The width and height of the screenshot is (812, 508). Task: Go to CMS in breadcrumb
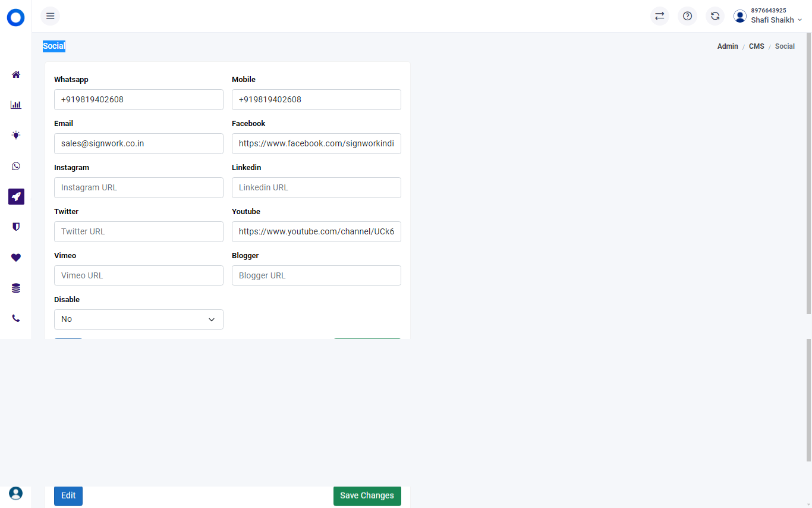(757, 46)
